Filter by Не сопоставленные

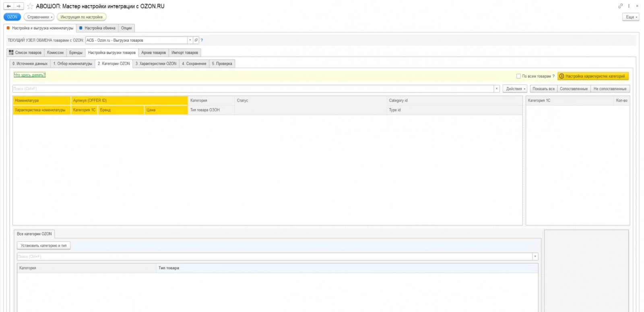tap(610, 88)
